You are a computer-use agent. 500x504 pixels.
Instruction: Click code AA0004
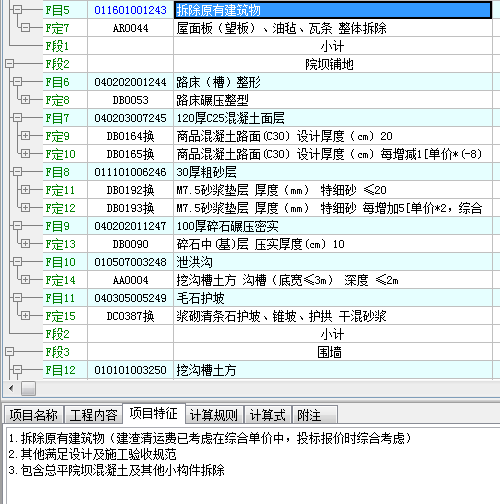pos(130,280)
